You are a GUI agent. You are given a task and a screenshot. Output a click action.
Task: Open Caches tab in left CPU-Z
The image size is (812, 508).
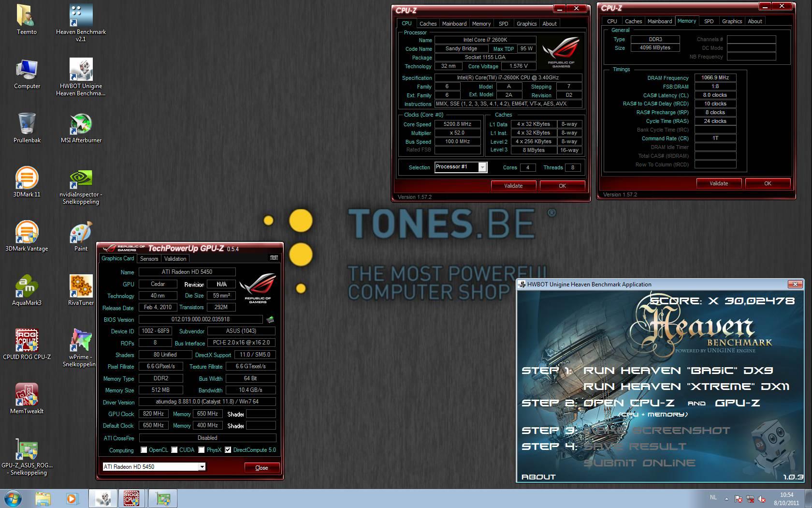coord(428,24)
